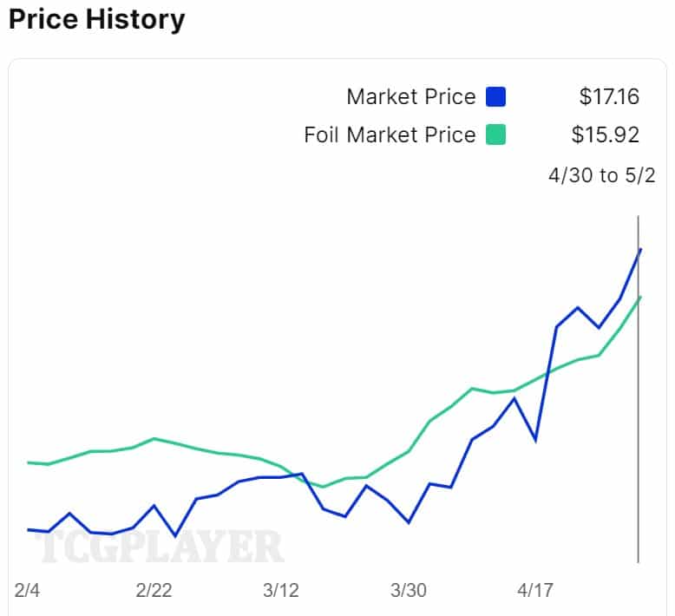Screen dimensions: 675x616
Task: Click the 2/22 date axis label
Action: click(154, 591)
